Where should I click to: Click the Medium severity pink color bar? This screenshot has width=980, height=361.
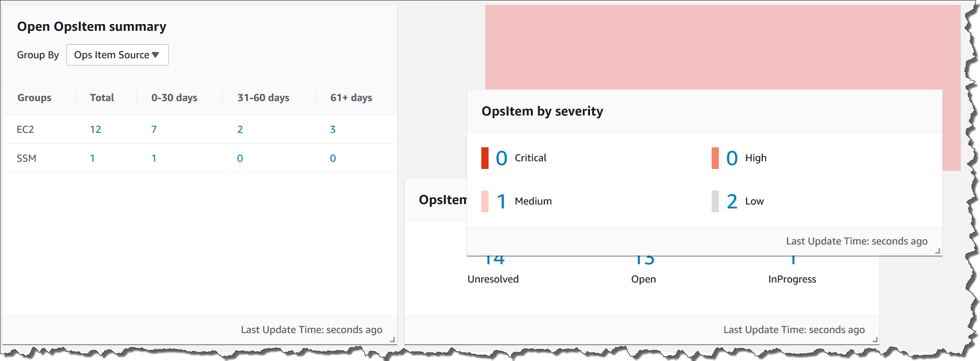tap(485, 201)
